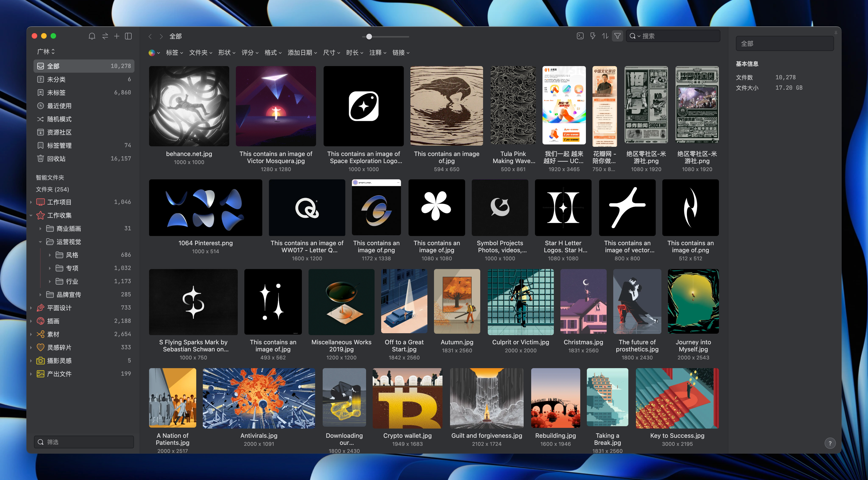
Task: Click the help question mark button
Action: 830,443
